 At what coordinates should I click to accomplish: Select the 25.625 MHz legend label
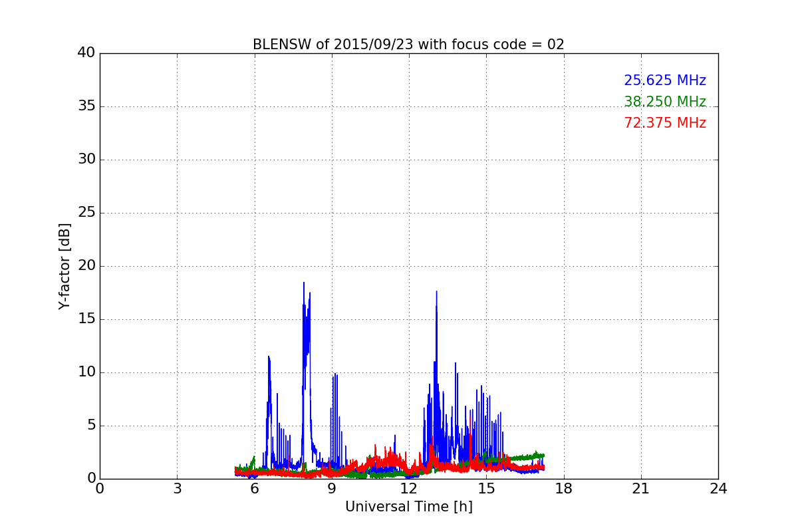coord(665,80)
